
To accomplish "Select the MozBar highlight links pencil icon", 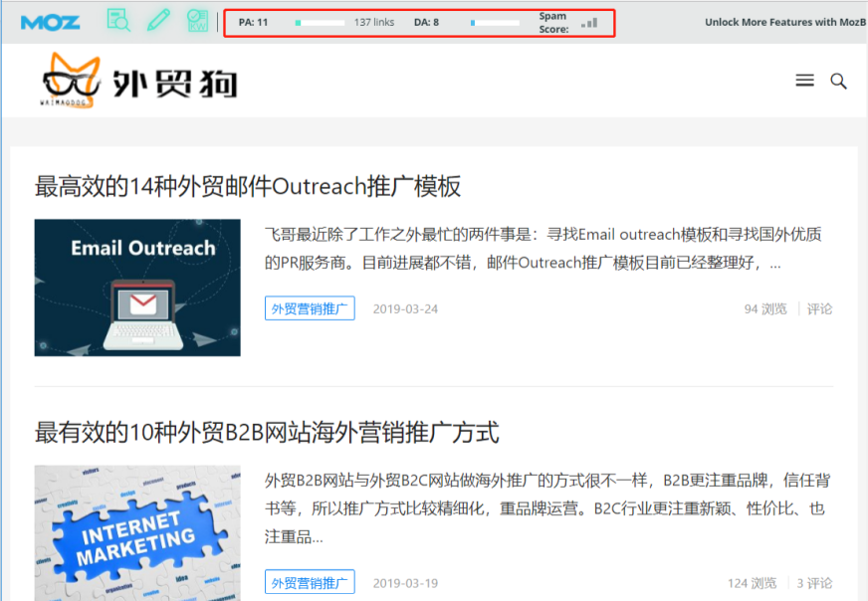I will click(x=158, y=20).
